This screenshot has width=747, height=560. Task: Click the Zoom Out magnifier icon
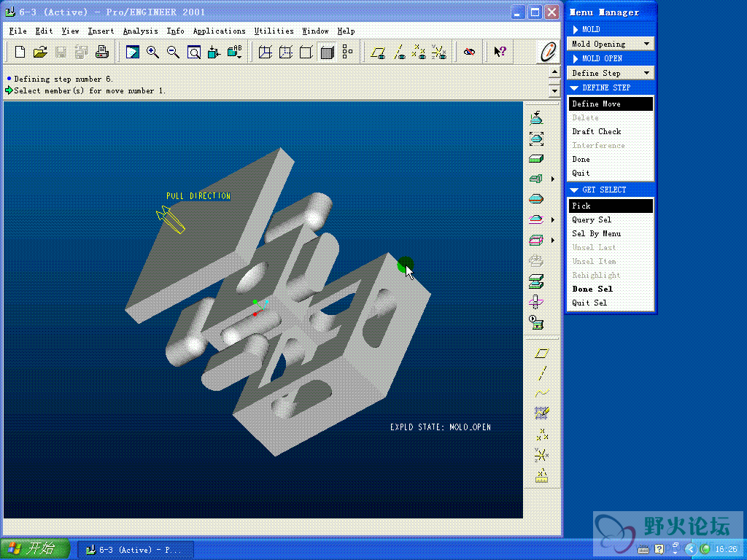click(173, 52)
